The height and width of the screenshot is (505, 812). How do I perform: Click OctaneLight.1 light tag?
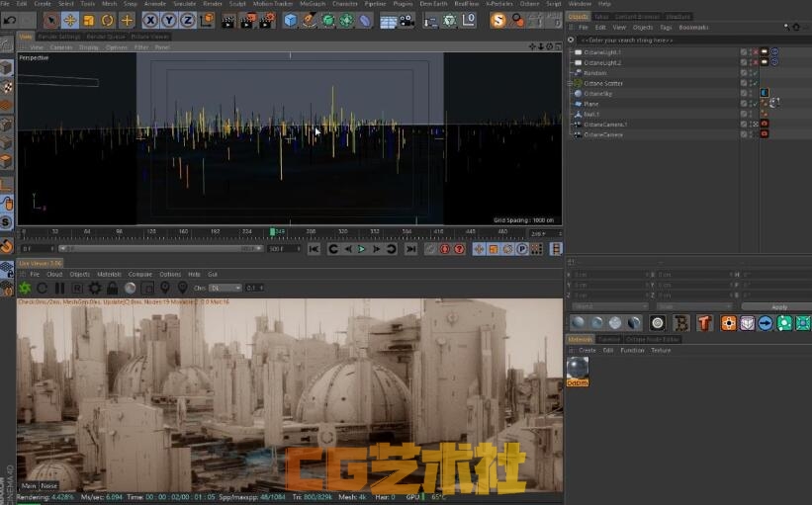point(765,51)
